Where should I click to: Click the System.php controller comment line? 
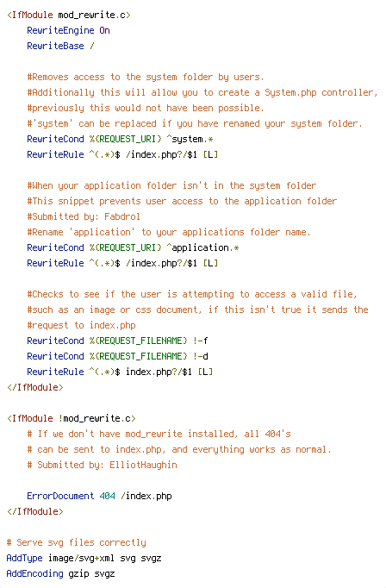202,92
